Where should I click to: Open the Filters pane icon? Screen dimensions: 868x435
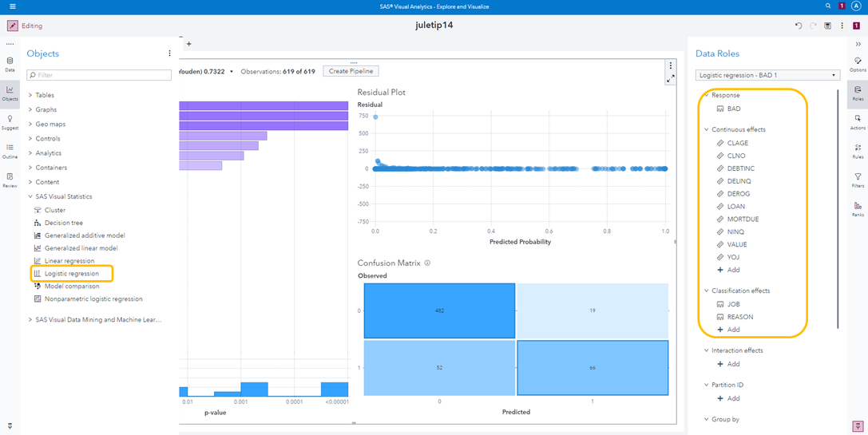click(858, 180)
